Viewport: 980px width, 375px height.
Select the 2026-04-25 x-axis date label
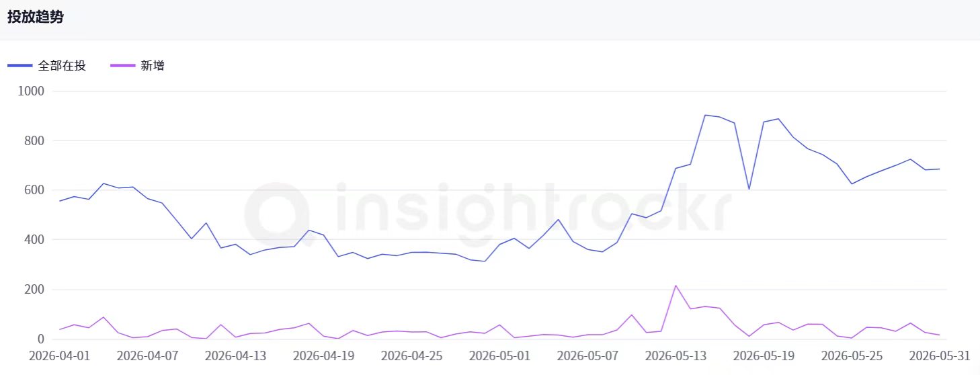click(411, 356)
